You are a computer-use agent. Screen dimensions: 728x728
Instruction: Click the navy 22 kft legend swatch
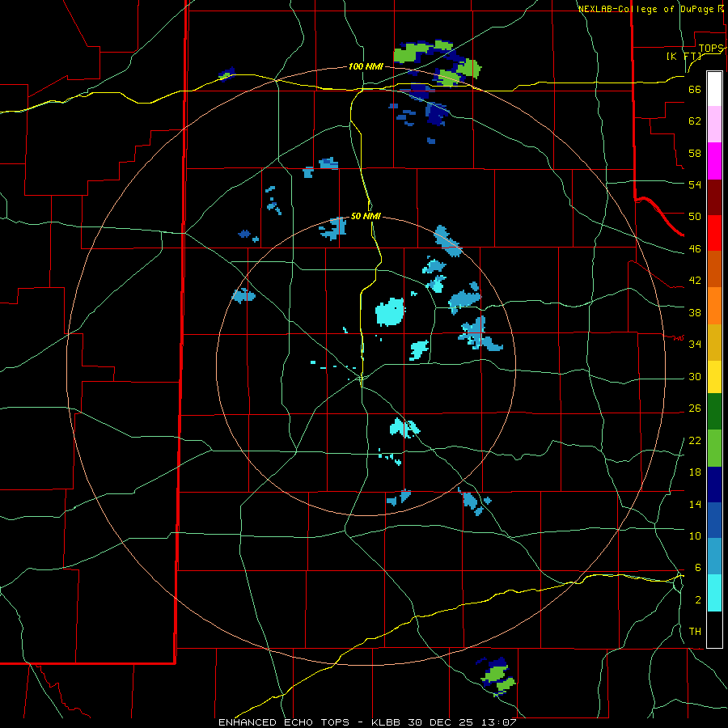714,485
